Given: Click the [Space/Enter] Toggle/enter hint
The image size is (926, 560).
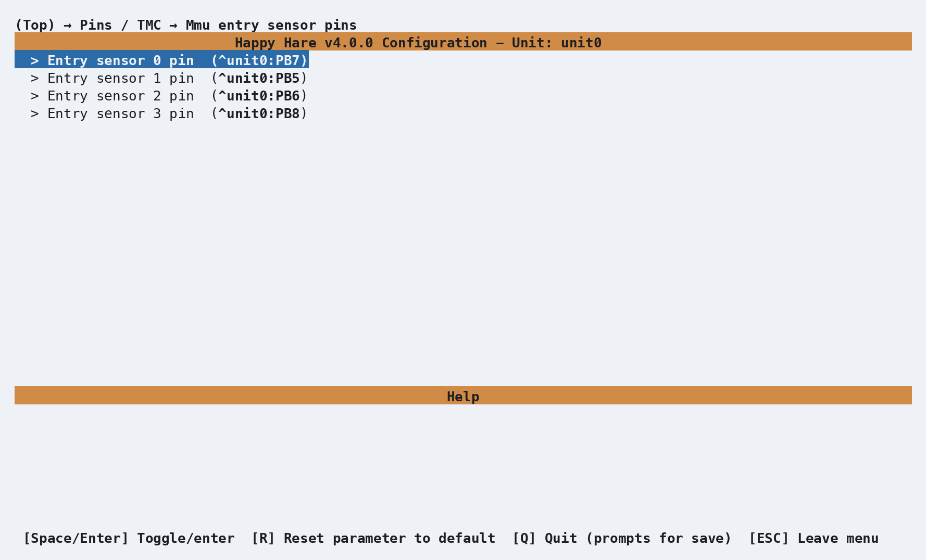Looking at the screenshot, I should pyautogui.click(x=129, y=538).
